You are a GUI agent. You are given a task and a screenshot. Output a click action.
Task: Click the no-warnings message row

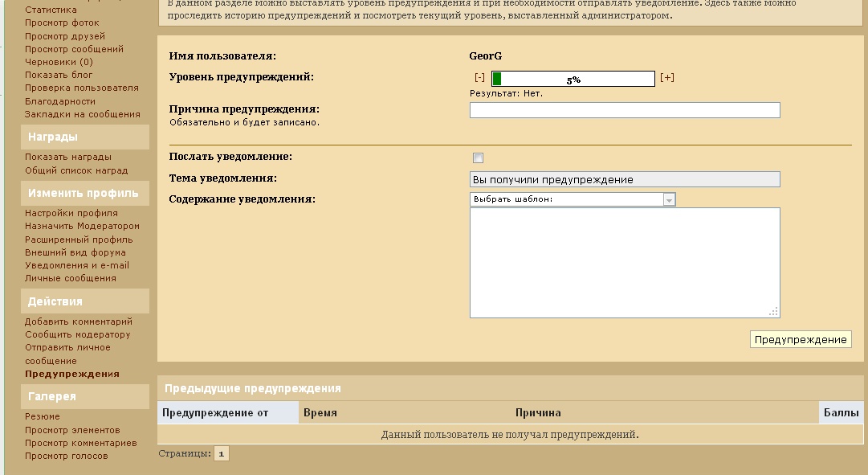click(510, 435)
